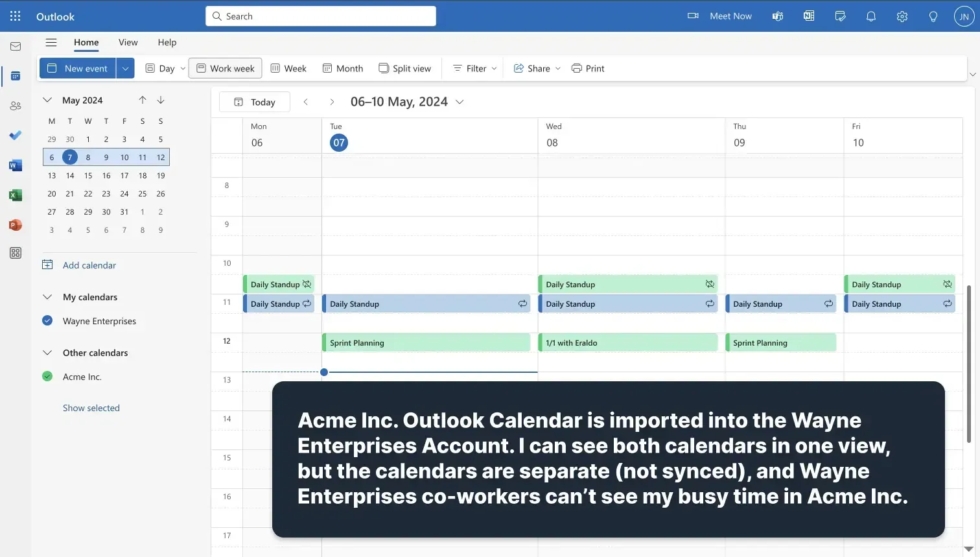Click the Add calendar link

89,265
